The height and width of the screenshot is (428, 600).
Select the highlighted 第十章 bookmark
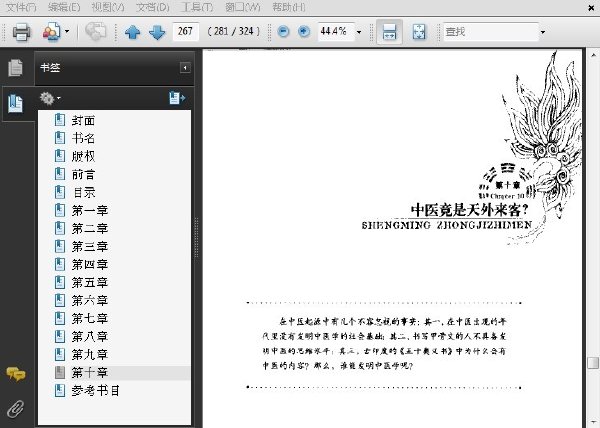[90, 372]
